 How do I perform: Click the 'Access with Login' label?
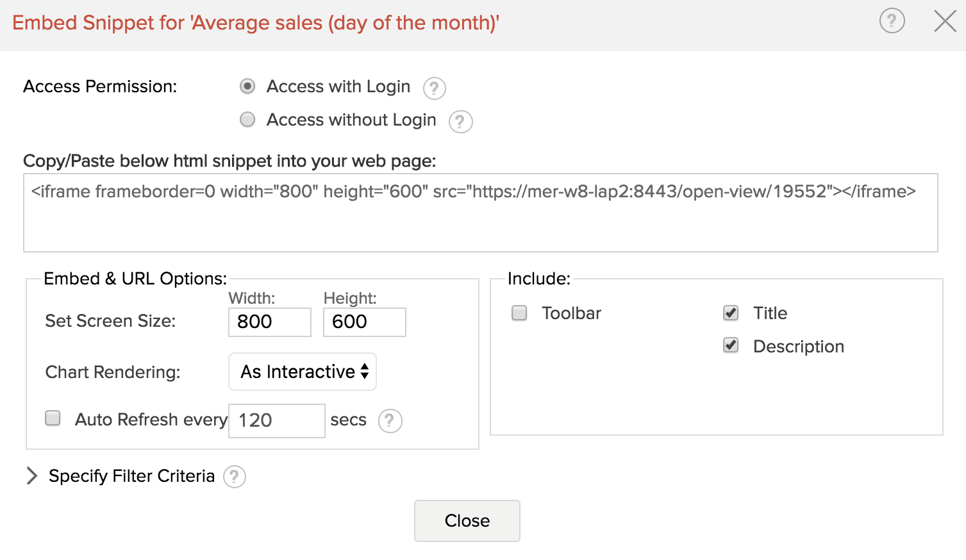pos(338,86)
